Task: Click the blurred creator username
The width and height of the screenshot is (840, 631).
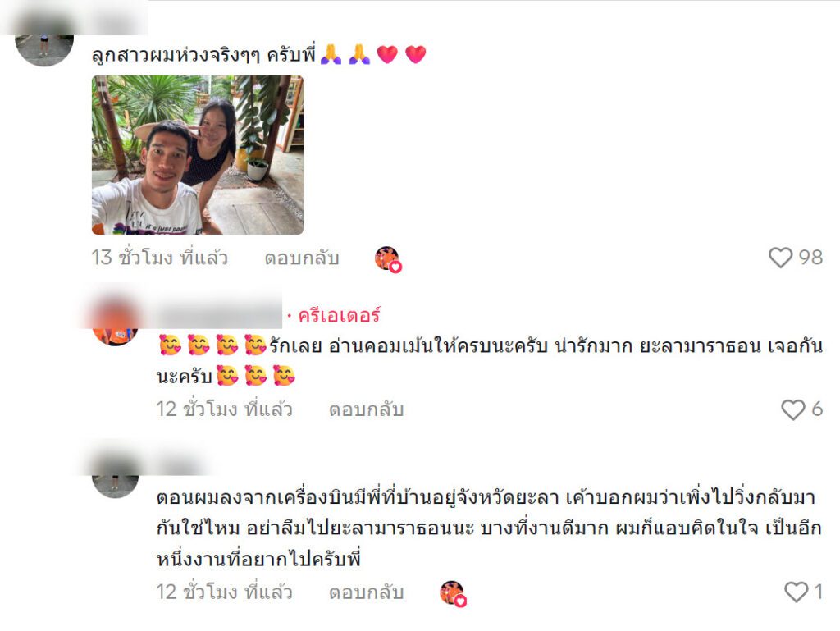Action: tap(218, 313)
